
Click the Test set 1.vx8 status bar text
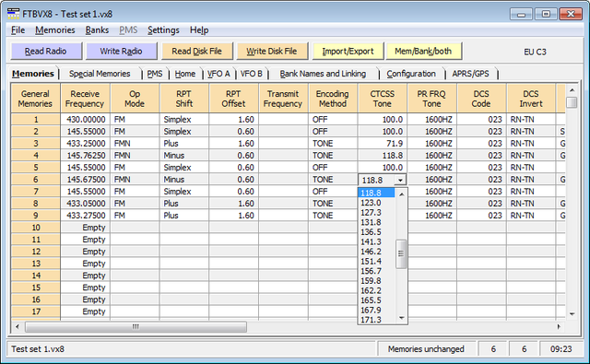click(38, 349)
